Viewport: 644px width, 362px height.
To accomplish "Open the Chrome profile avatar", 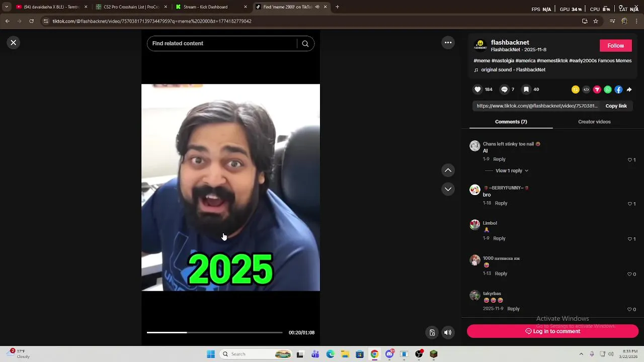I will click(x=624, y=21).
